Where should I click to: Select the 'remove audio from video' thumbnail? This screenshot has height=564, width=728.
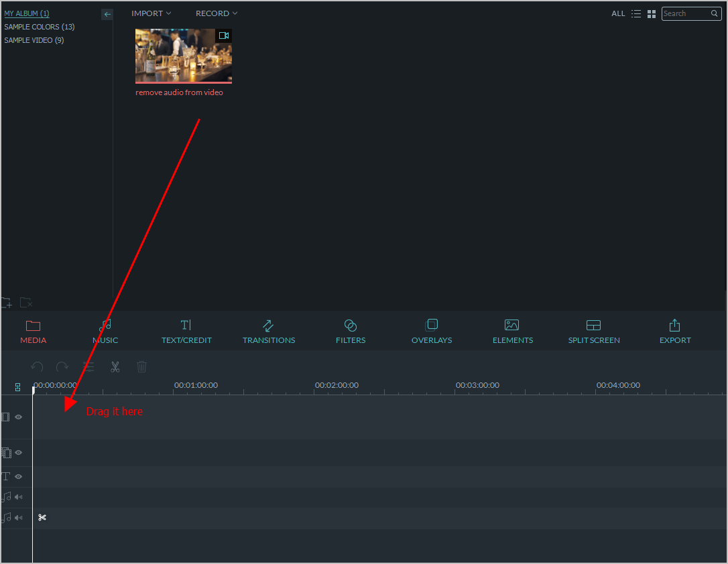coord(183,56)
